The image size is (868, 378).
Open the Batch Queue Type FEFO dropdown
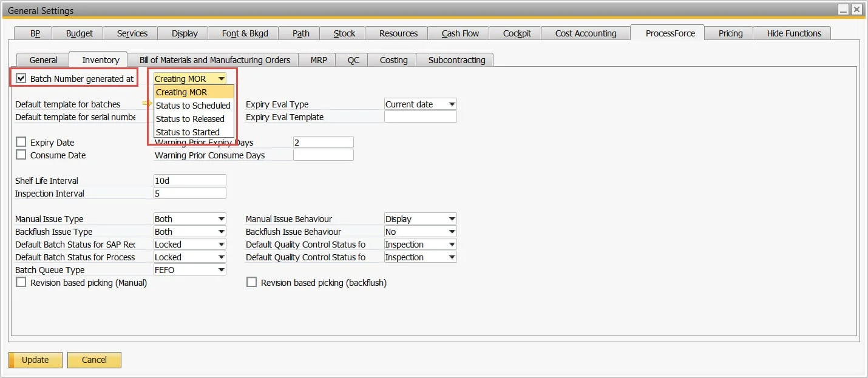pos(221,270)
